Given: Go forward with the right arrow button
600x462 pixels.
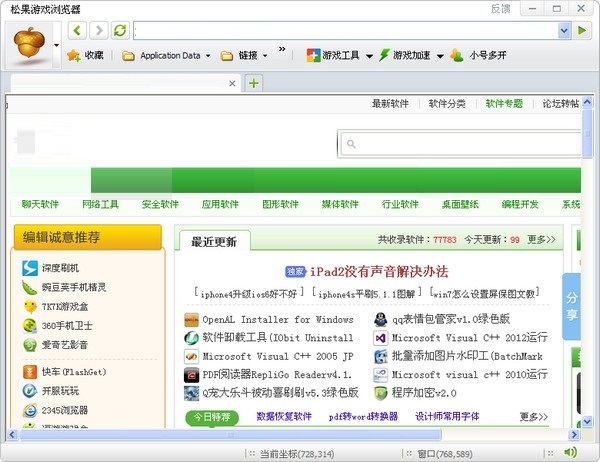Looking at the screenshot, I should [99, 30].
